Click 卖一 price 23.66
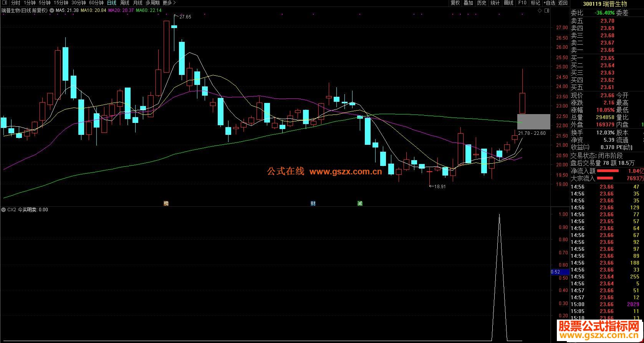 coord(608,50)
